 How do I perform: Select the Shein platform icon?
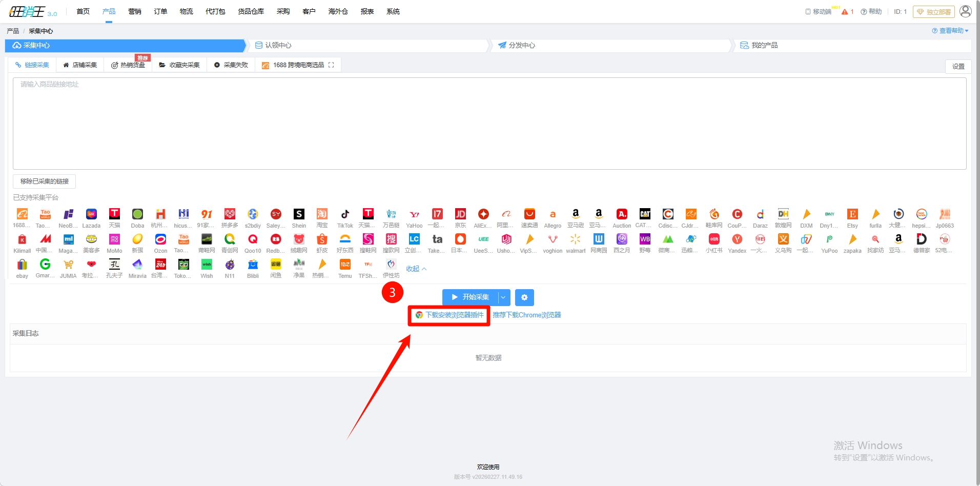click(x=299, y=214)
